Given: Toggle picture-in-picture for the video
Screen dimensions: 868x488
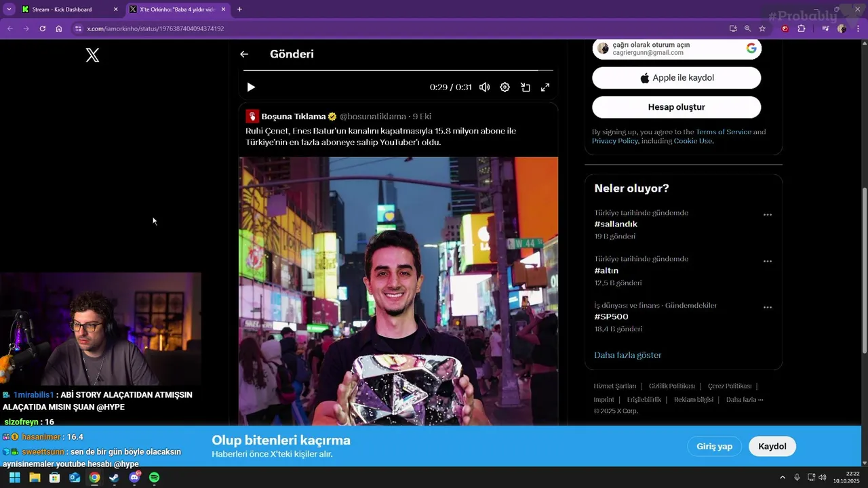Looking at the screenshot, I should [x=525, y=87].
